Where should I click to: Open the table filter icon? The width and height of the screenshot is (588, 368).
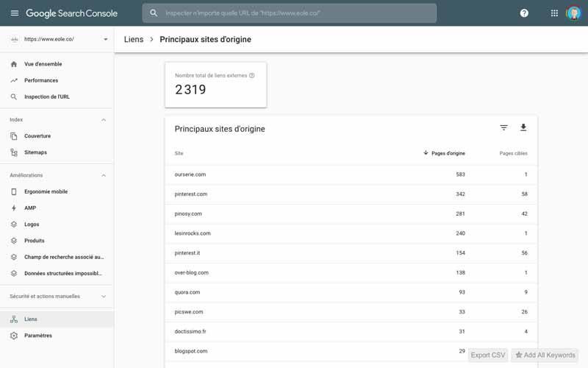(504, 127)
